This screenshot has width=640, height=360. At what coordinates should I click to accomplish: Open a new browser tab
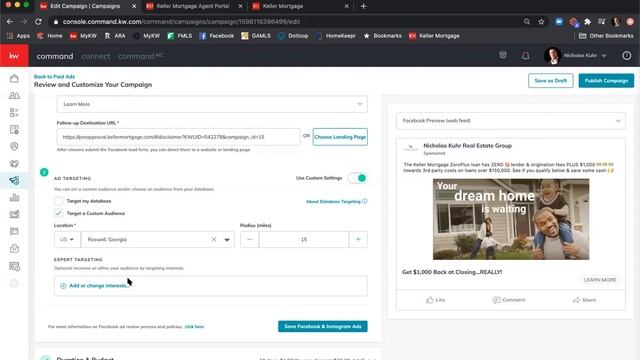pos(363,6)
